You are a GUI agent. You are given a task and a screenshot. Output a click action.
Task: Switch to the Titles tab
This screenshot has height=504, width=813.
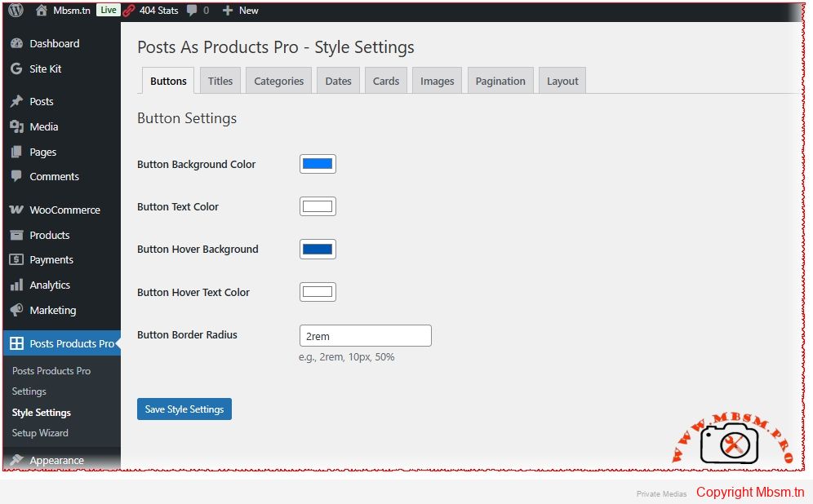coord(220,80)
